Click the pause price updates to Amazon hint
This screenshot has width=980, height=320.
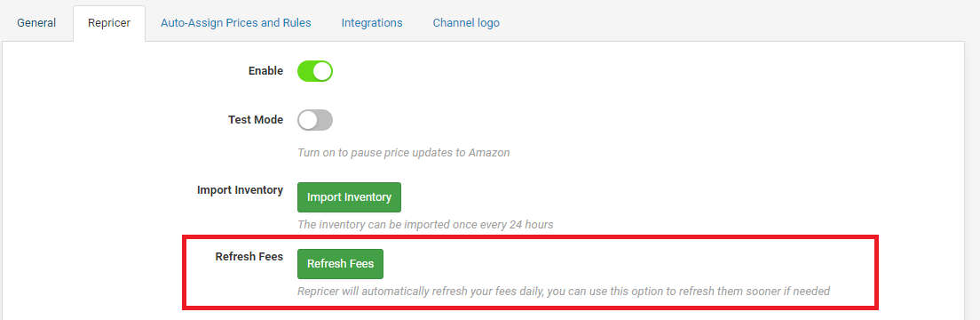tap(403, 153)
